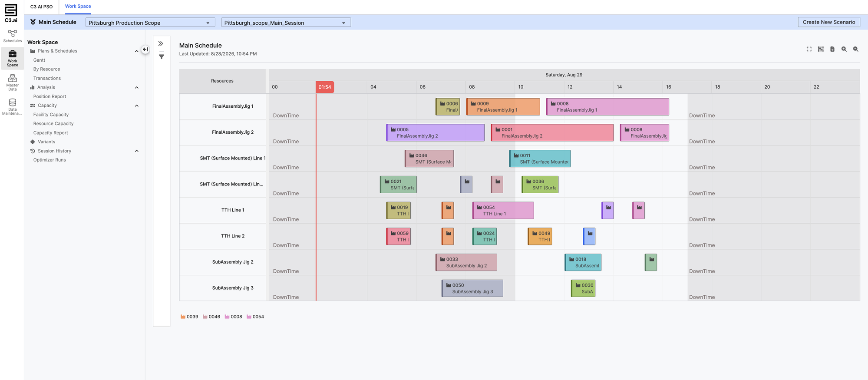Image resolution: width=868 pixels, height=380 pixels.
Task: Open Resource Capacity
Action: click(x=53, y=124)
